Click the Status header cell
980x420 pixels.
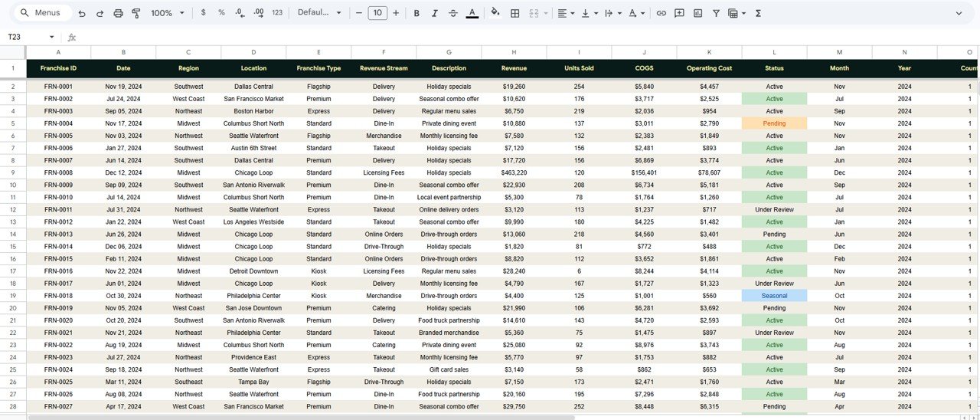tap(774, 68)
